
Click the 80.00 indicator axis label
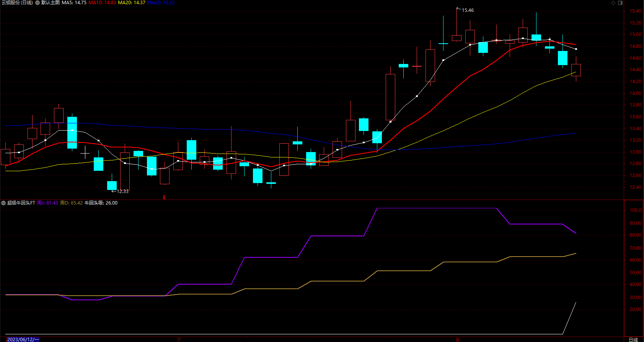point(635,235)
